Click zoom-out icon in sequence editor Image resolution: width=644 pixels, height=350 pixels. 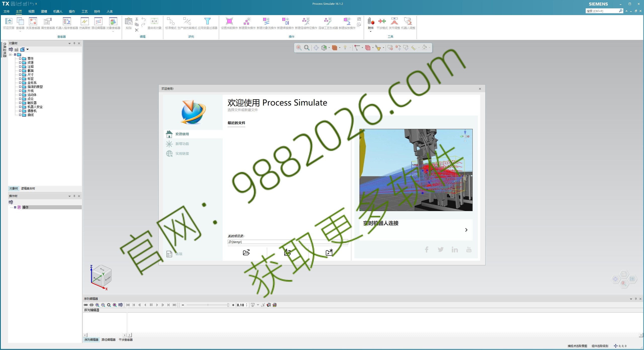click(x=103, y=305)
